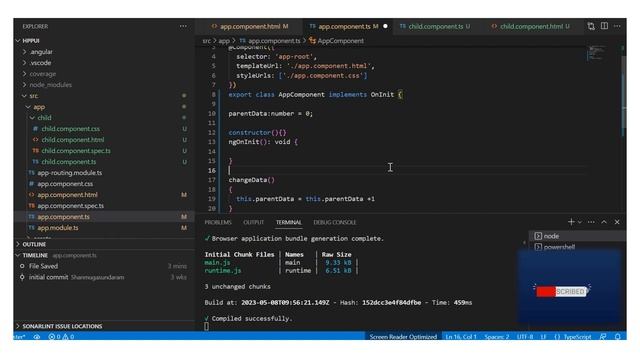Close the terminal panel
The width and height of the screenshot is (640, 360).
pos(617,222)
